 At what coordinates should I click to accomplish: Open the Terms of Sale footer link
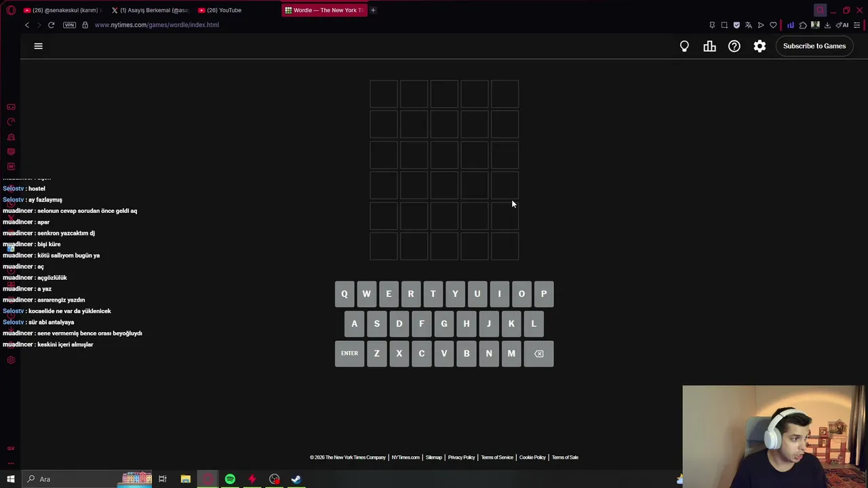tap(565, 457)
